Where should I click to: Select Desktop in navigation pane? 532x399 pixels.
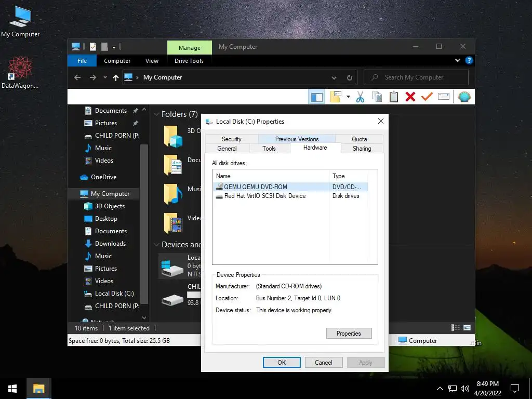click(106, 219)
